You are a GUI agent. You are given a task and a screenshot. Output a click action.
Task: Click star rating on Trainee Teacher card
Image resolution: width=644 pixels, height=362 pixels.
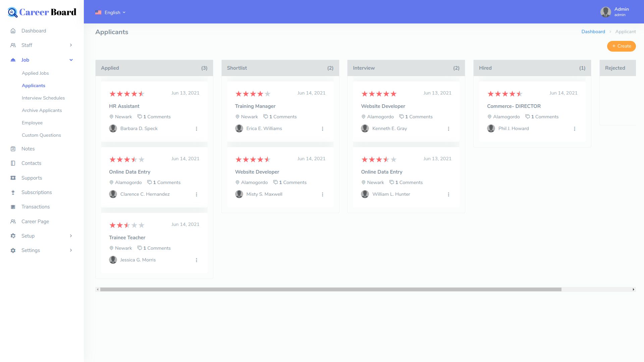click(127, 225)
